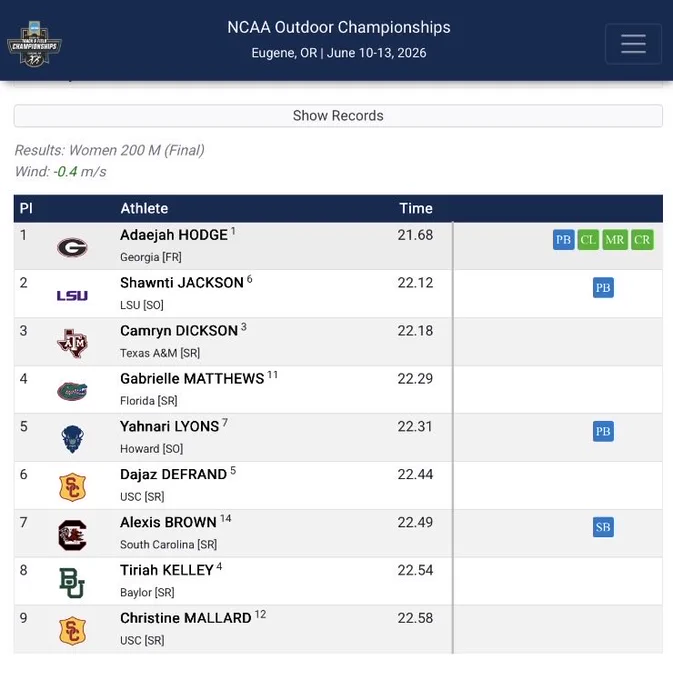The image size is (673, 680).
Task: Click the Florida Gators logo
Action: tap(72, 391)
